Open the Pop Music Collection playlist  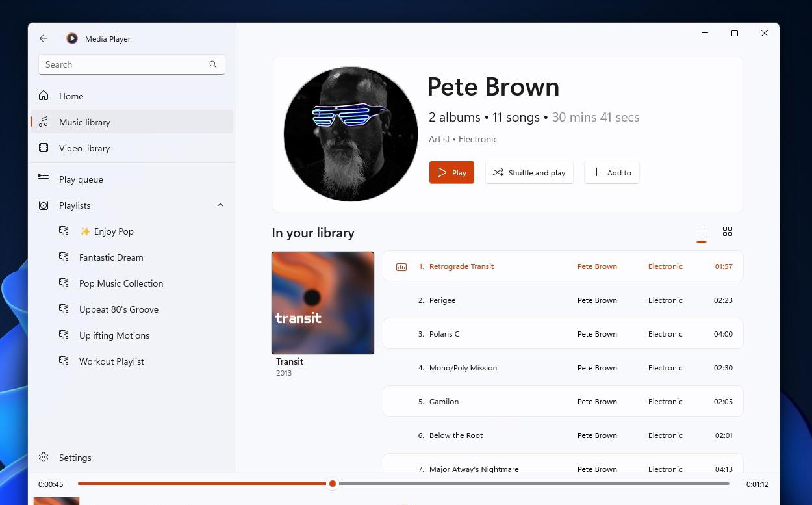pos(132,283)
